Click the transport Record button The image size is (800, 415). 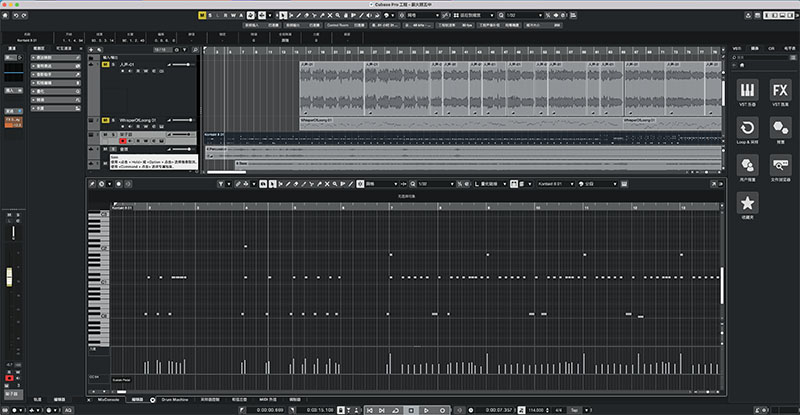pyautogui.click(x=442, y=410)
